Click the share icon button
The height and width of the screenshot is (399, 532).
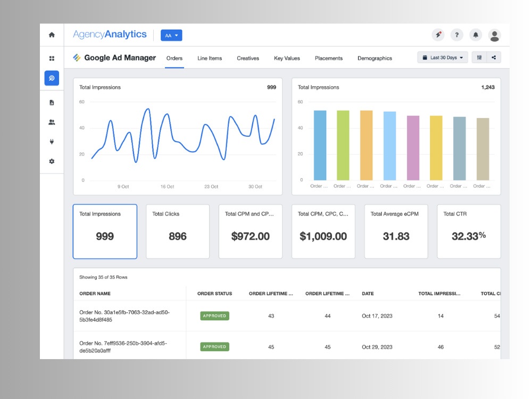[494, 57]
